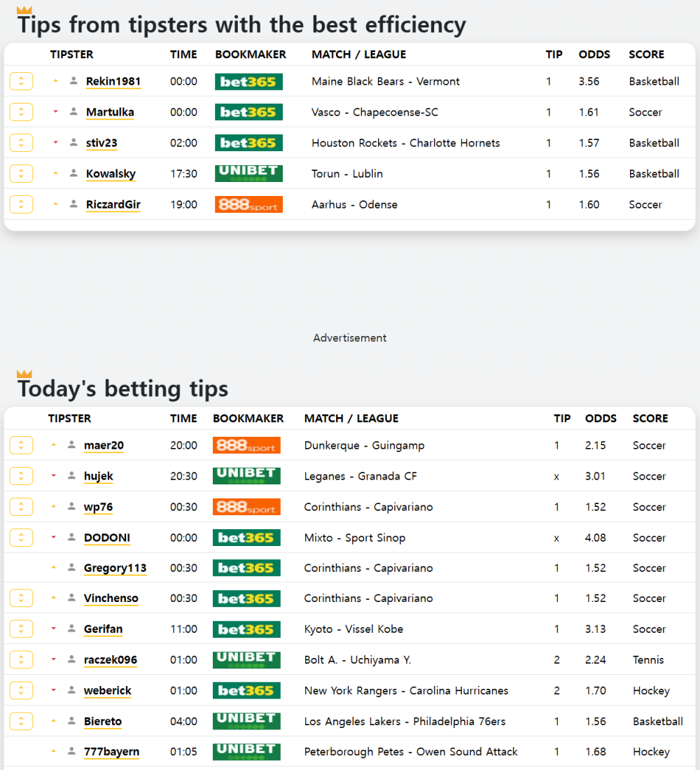This screenshot has height=770, width=700.
Task: Open stiv23 tipster profile
Action: [101, 143]
